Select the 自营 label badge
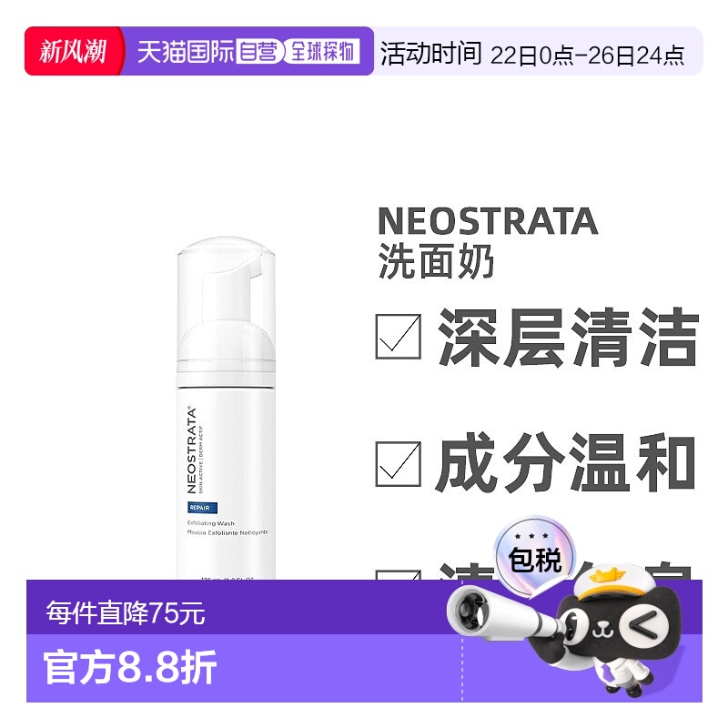 (258, 52)
